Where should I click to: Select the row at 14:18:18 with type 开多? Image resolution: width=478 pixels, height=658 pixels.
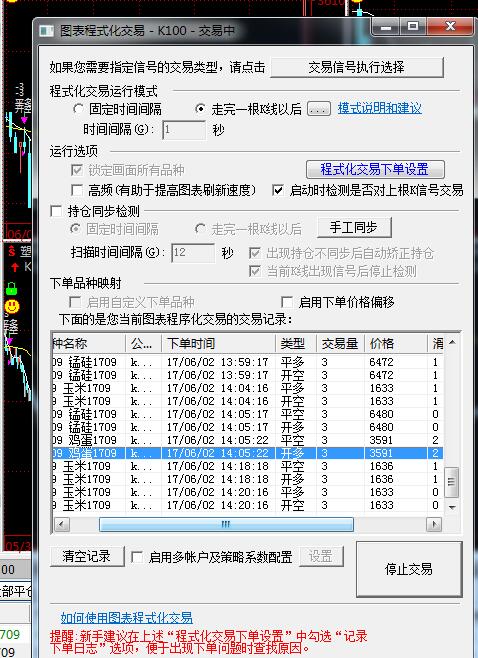click(x=248, y=479)
